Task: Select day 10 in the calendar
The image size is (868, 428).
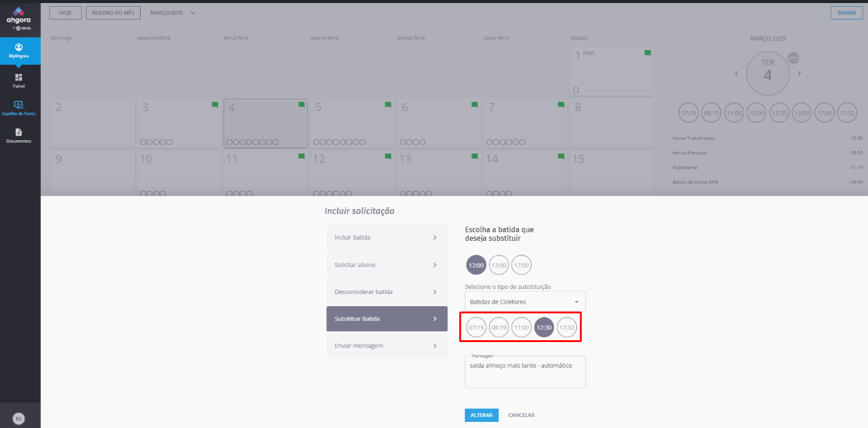Action: coord(179,174)
